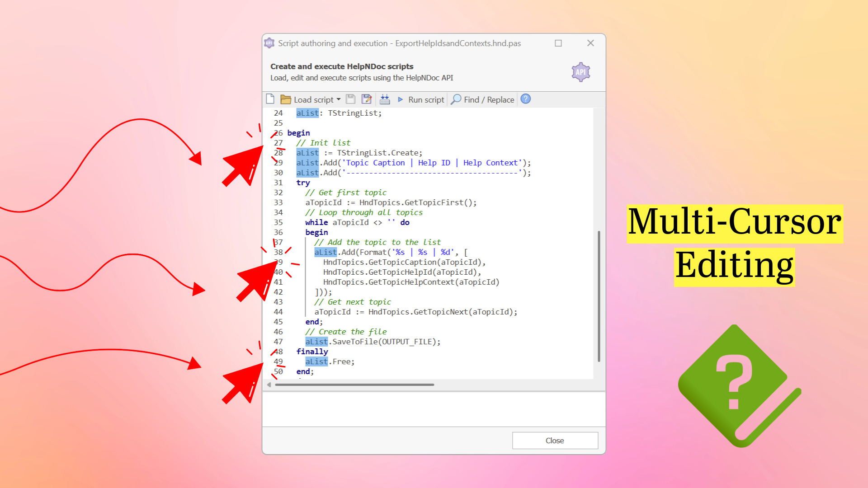868x488 pixels.
Task: Click the '// Create the file' comment
Action: point(346,332)
